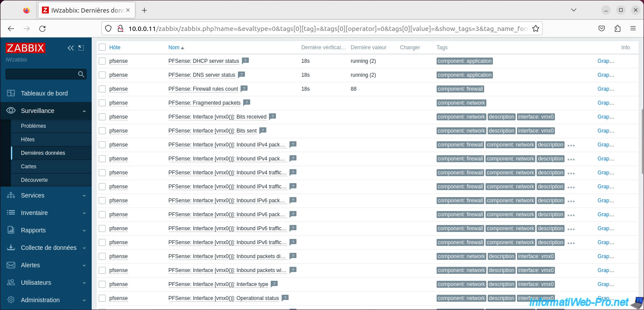Click the Inventaire list icon

coord(11,213)
